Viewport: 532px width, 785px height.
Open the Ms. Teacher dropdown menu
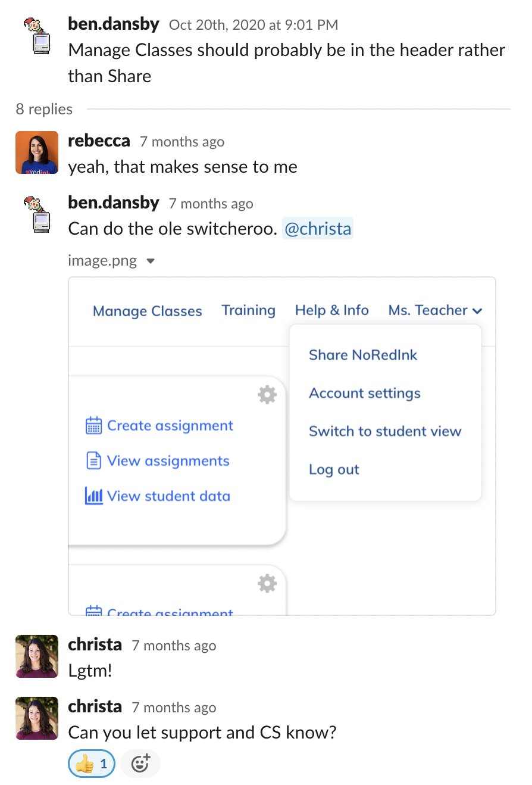click(435, 310)
